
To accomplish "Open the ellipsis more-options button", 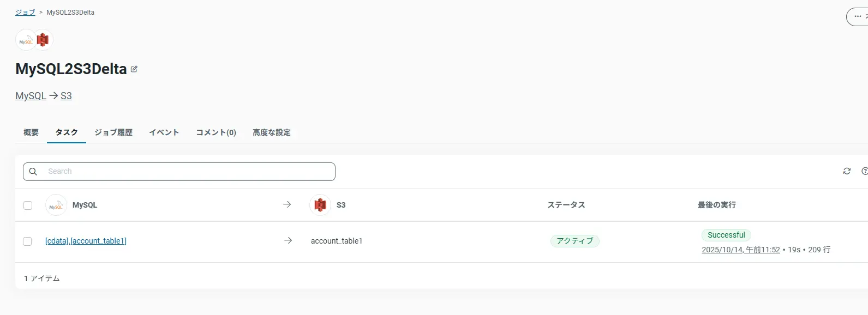I will pos(858,17).
